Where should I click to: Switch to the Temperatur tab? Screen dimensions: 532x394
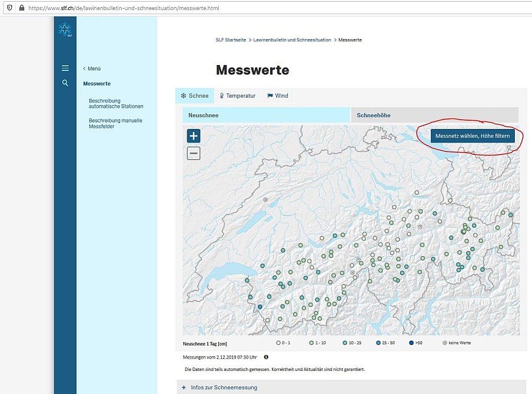(237, 96)
